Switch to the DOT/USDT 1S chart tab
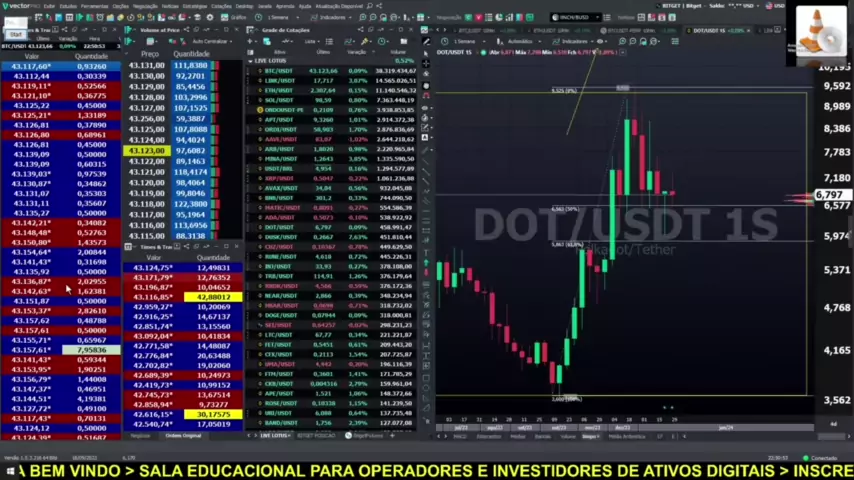854x480 pixels. (x=710, y=30)
